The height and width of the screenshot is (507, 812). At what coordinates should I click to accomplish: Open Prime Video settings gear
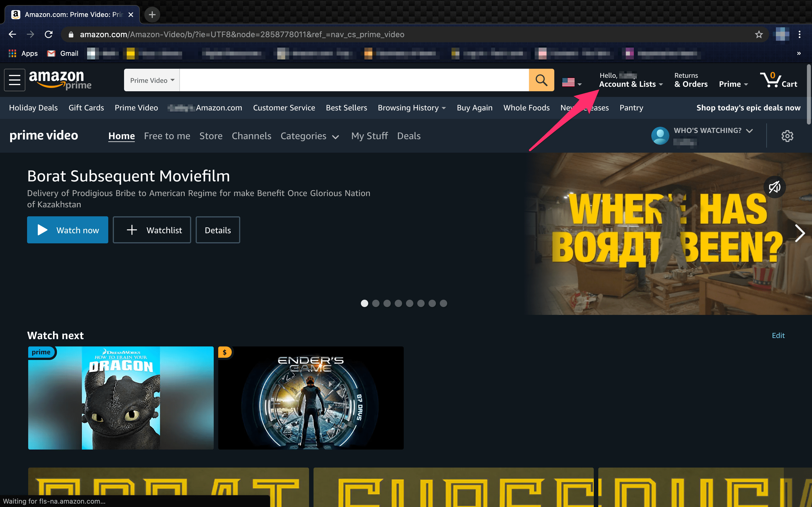coord(787,136)
